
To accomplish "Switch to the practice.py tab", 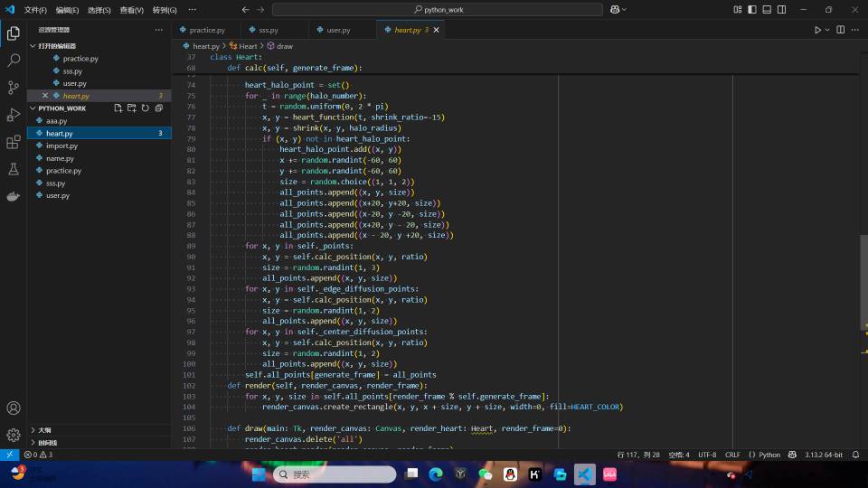I will (207, 30).
